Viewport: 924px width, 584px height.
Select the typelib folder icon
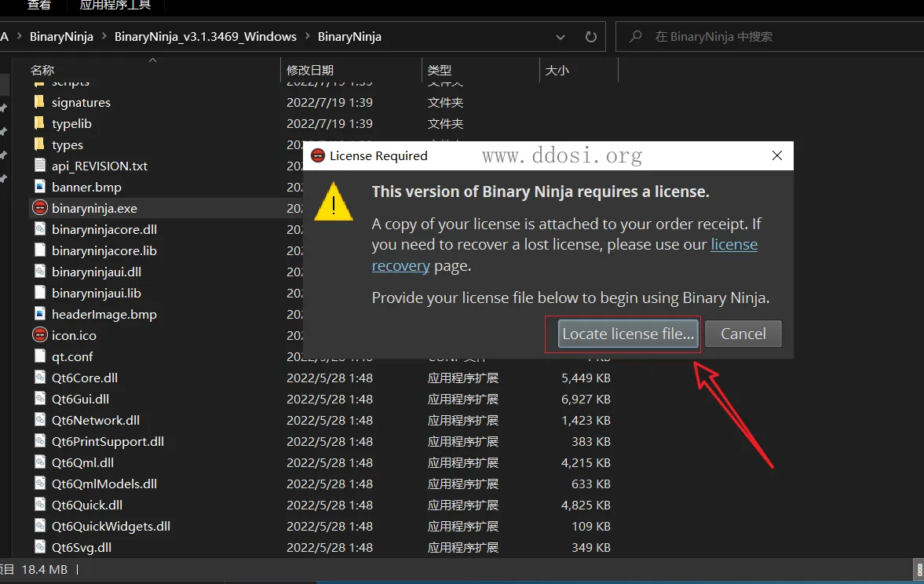pos(39,123)
